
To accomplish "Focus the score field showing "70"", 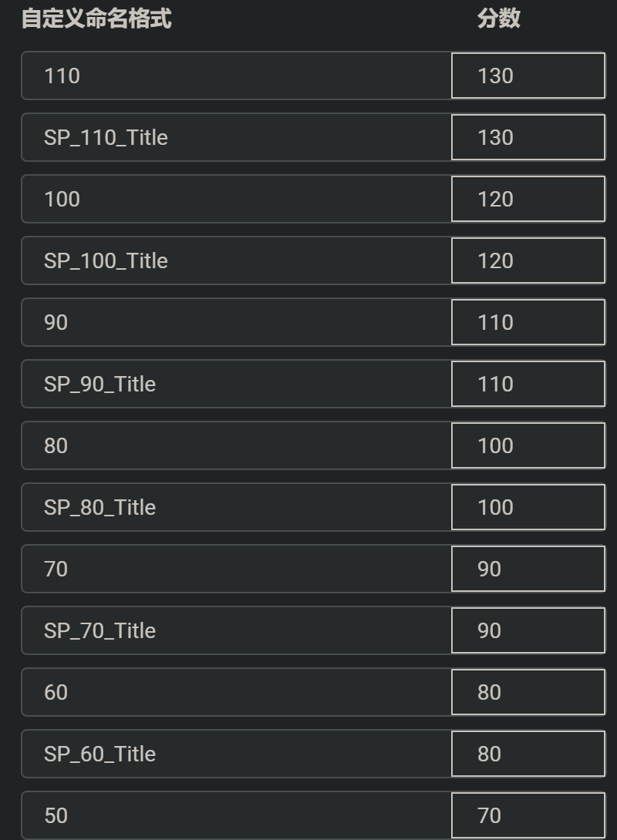I will 528,815.
